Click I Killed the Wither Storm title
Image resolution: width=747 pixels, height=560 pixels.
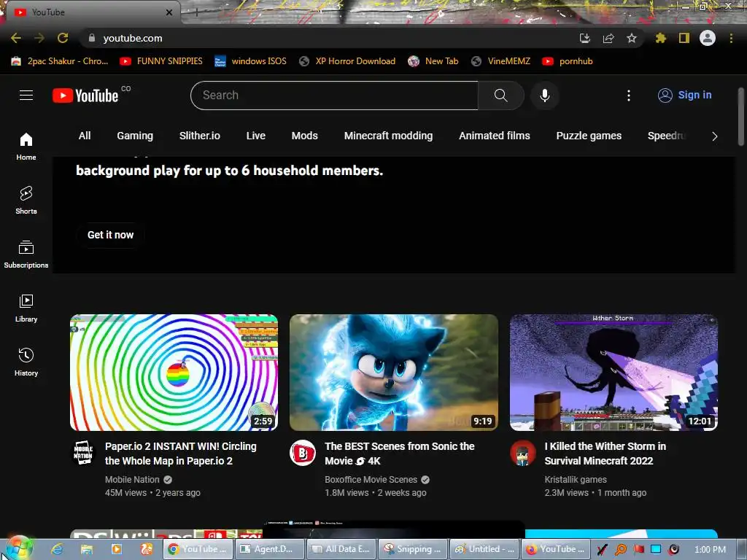pyautogui.click(x=605, y=454)
